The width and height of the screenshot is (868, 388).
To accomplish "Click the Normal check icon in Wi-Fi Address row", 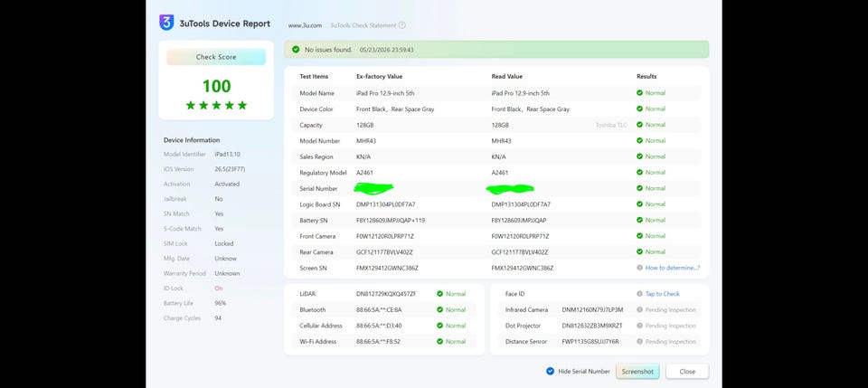I will tap(439, 342).
